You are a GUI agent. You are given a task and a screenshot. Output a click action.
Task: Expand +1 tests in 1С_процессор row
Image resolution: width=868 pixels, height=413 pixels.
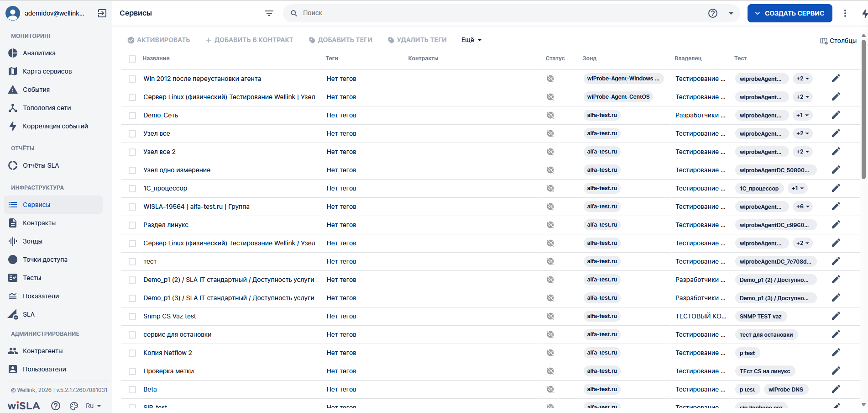798,188
